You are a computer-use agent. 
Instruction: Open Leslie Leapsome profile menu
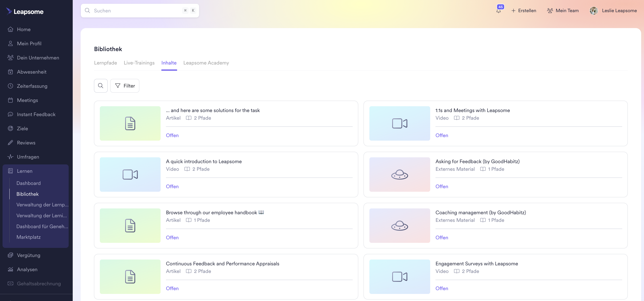[x=613, y=11]
